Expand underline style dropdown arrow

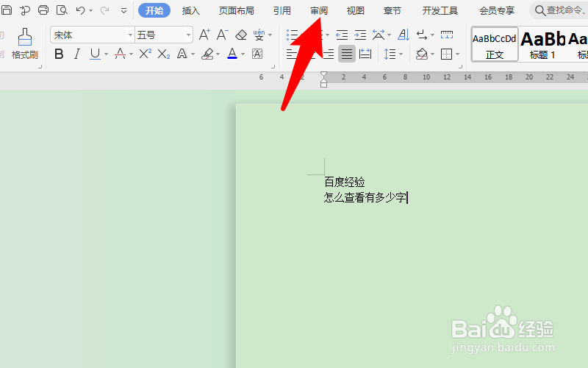coord(106,54)
